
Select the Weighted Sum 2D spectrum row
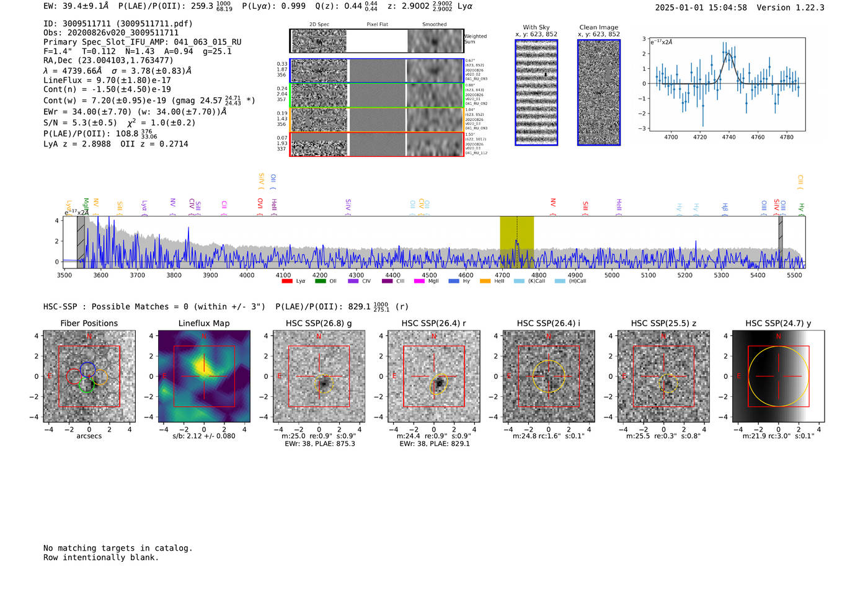(377, 41)
